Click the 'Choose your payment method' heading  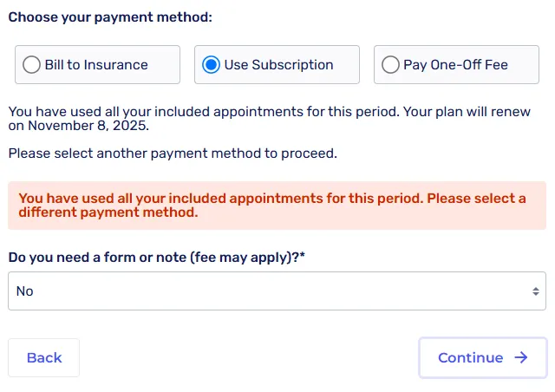pyautogui.click(x=110, y=16)
